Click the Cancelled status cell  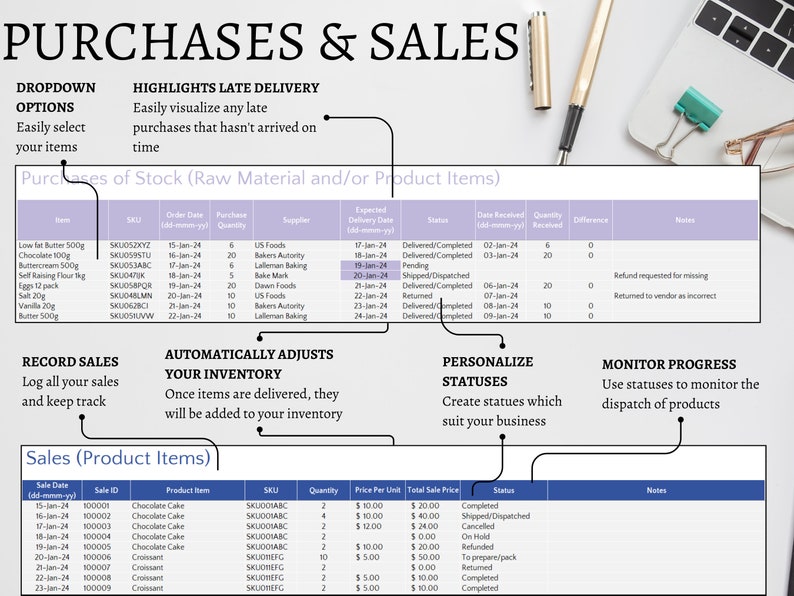point(478,526)
